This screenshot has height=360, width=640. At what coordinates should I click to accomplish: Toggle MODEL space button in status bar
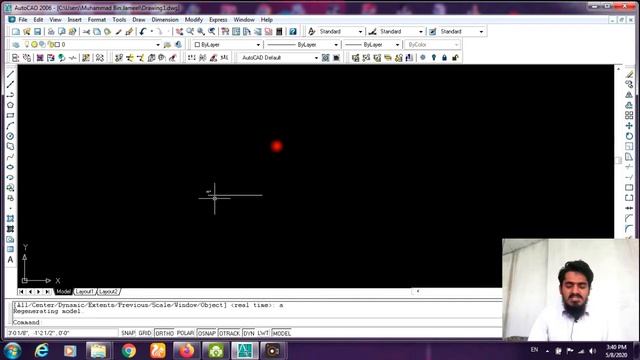click(281, 333)
